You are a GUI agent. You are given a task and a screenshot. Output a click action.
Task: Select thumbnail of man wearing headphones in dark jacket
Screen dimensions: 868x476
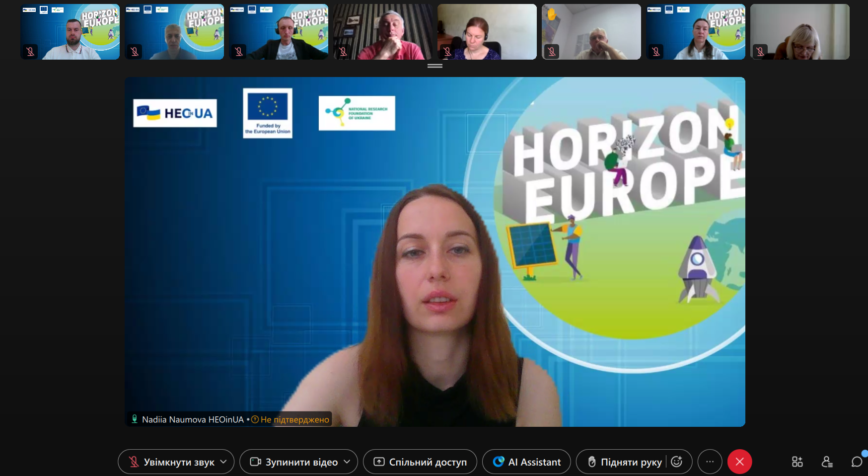[279, 32]
